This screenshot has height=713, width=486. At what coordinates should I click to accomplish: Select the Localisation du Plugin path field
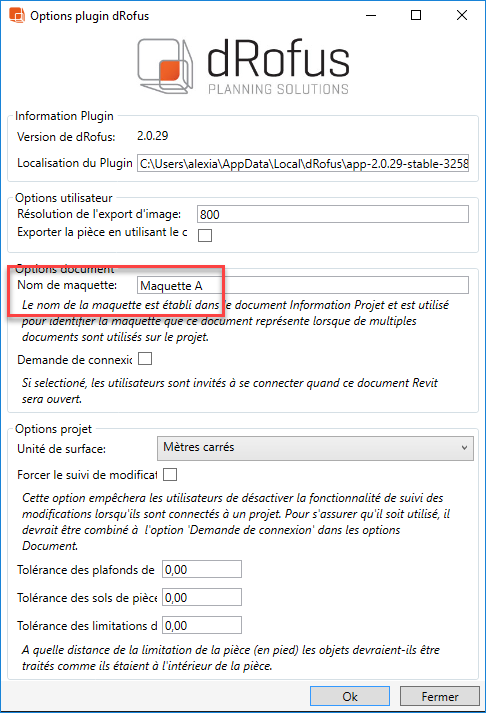tap(303, 163)
